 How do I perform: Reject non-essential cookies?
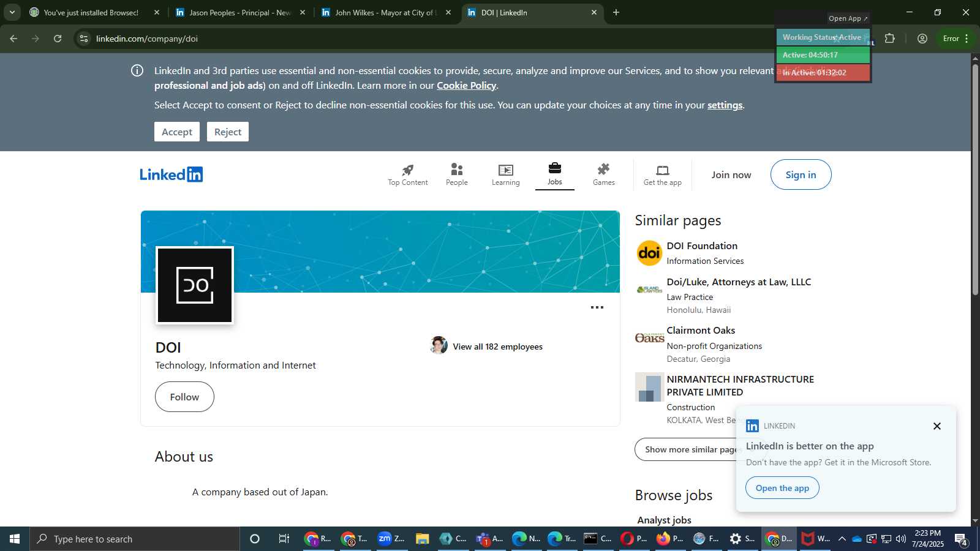point(228,132)
